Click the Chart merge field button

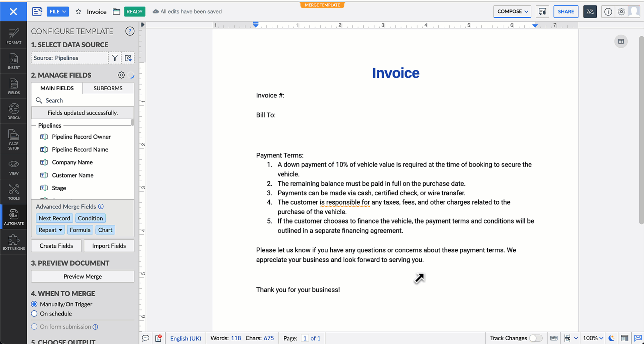(105, 230)
